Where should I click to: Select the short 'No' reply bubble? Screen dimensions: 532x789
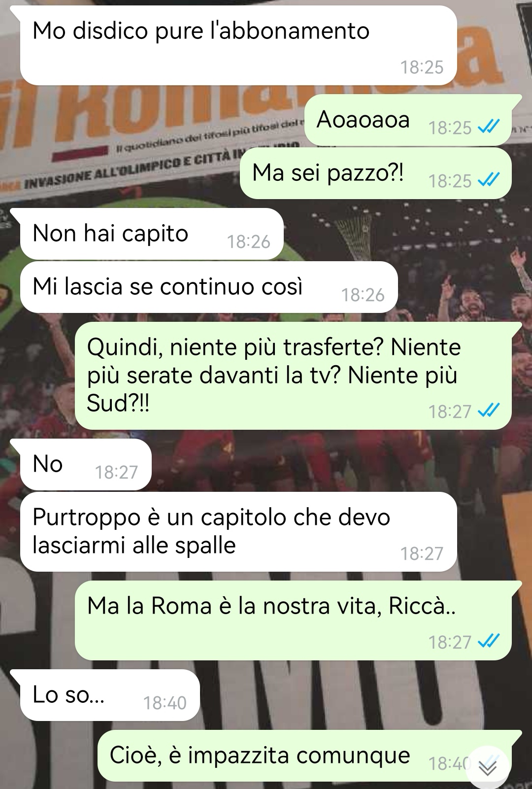click(86, 465)
